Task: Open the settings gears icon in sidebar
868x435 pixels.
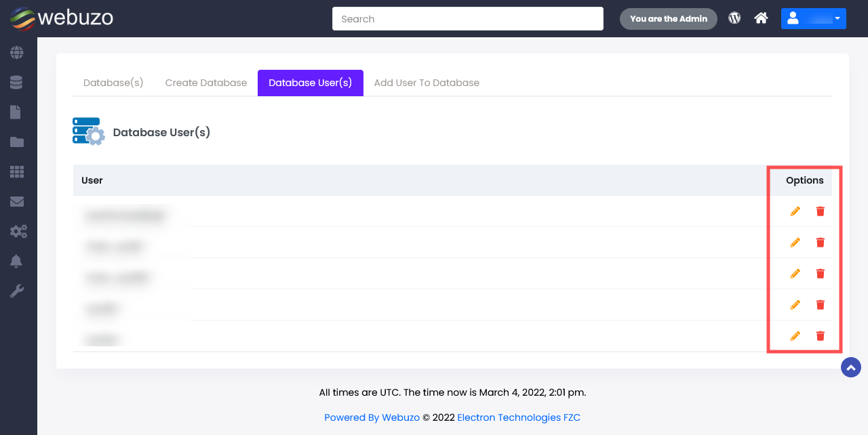Action: pos(18,232)
